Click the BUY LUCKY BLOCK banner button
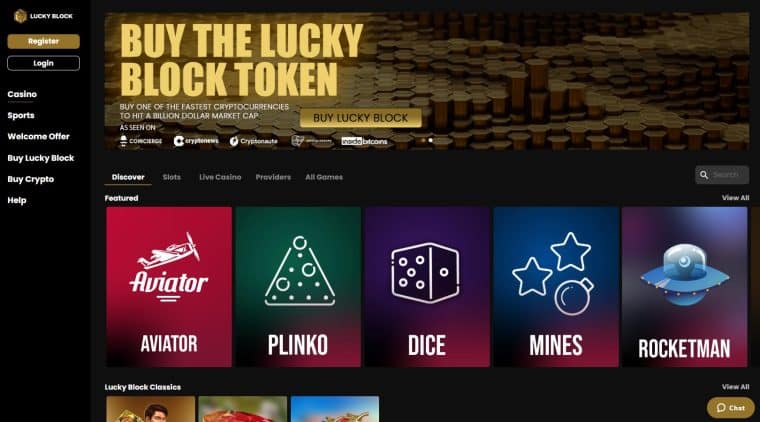760x422 pixels. coord(361,118)
